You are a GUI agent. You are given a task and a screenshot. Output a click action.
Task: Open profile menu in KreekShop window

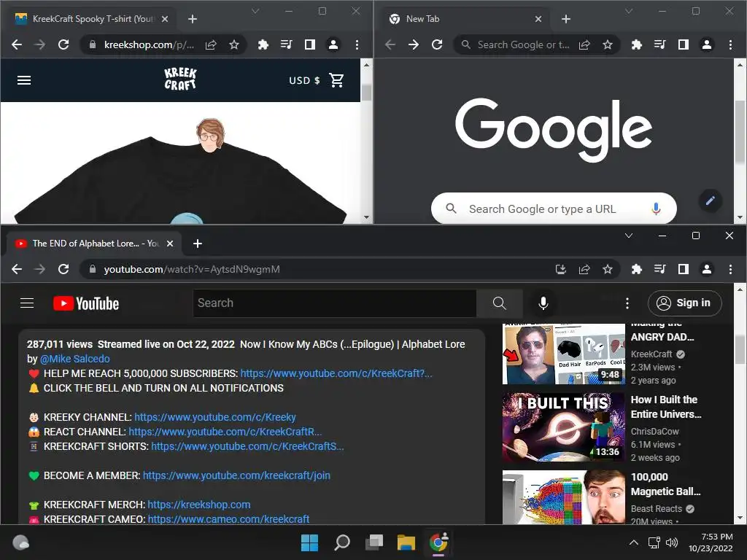tap(333, 44)
